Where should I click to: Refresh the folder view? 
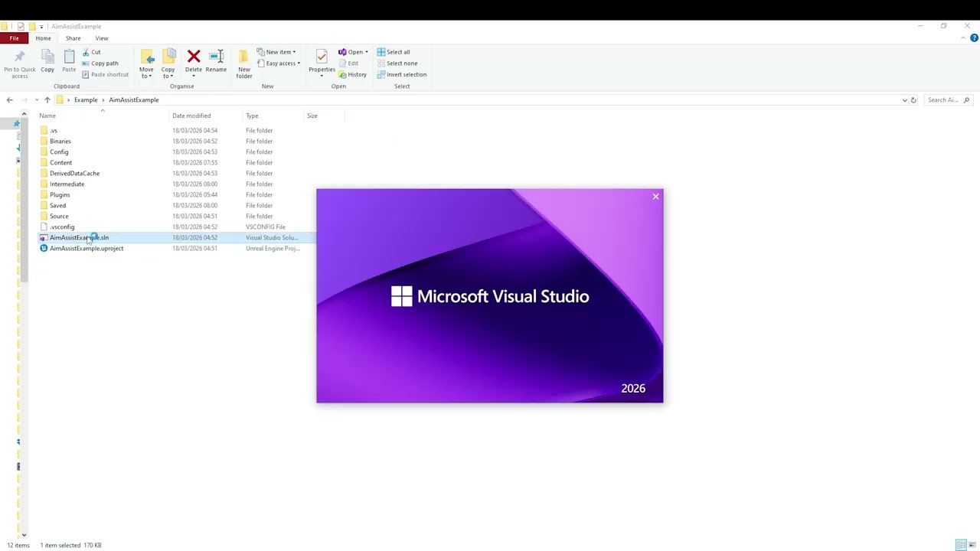[913, 100]
